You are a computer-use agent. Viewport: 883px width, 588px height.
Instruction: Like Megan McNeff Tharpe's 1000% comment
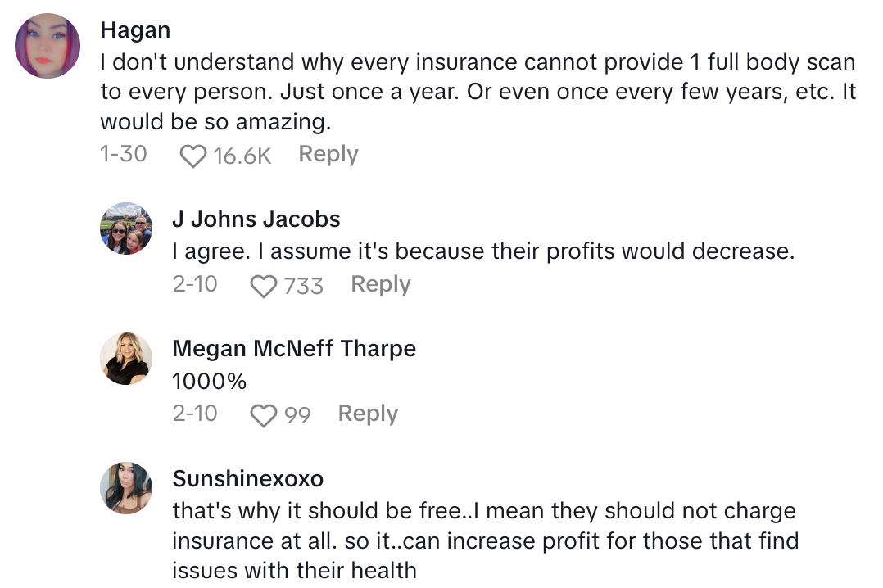pos(263,415)
